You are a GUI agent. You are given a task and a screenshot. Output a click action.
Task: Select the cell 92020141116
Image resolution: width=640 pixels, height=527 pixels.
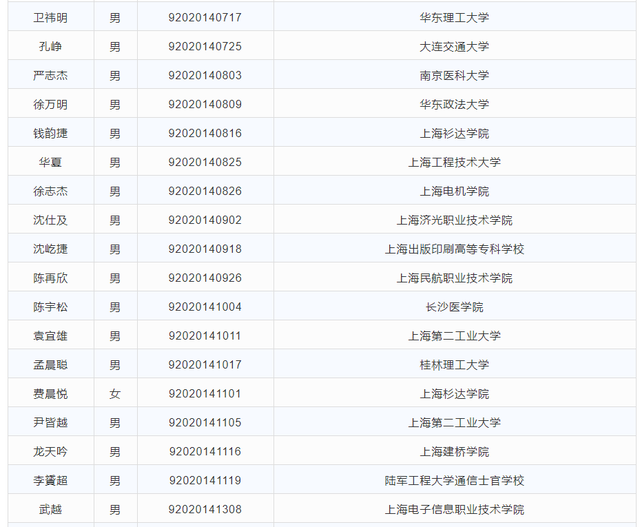pyautogui.click(x=205, y=451)
